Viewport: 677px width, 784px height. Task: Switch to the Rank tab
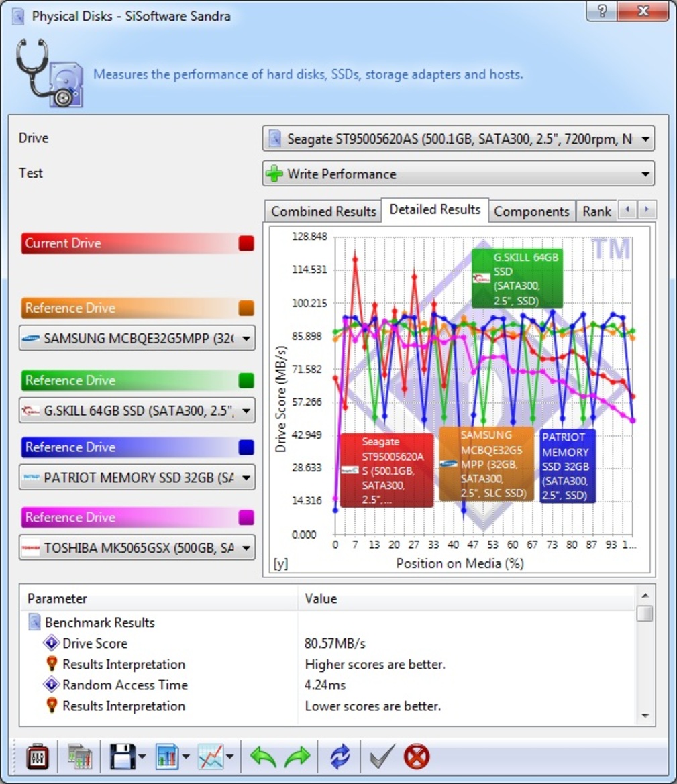pyautogui.click(x=596, y=211)
